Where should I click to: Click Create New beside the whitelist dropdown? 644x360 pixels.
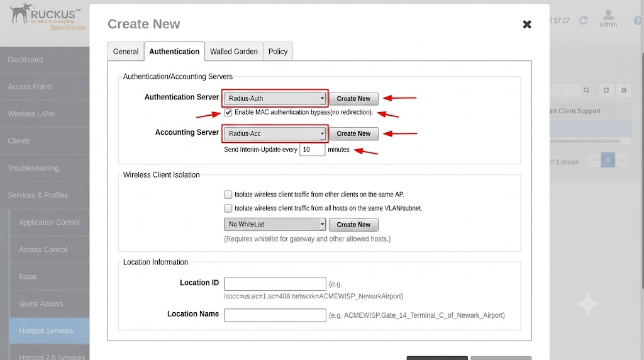tap(353, 225)
